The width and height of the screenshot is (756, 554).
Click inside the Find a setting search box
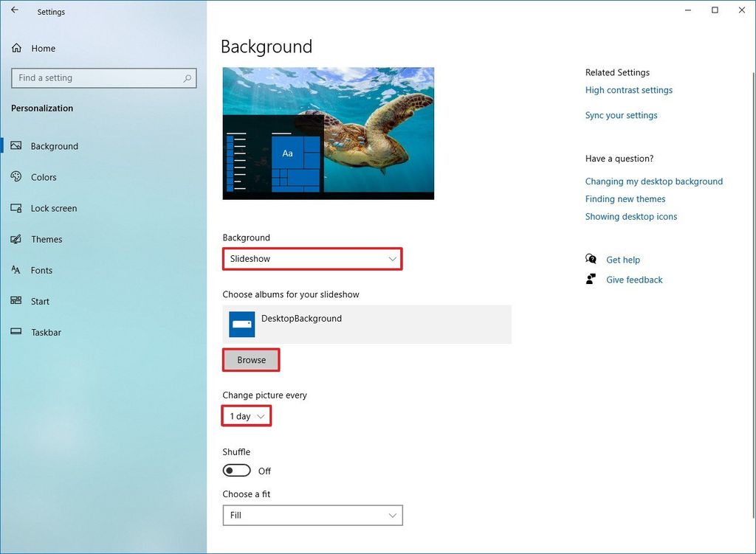[103, 77]
